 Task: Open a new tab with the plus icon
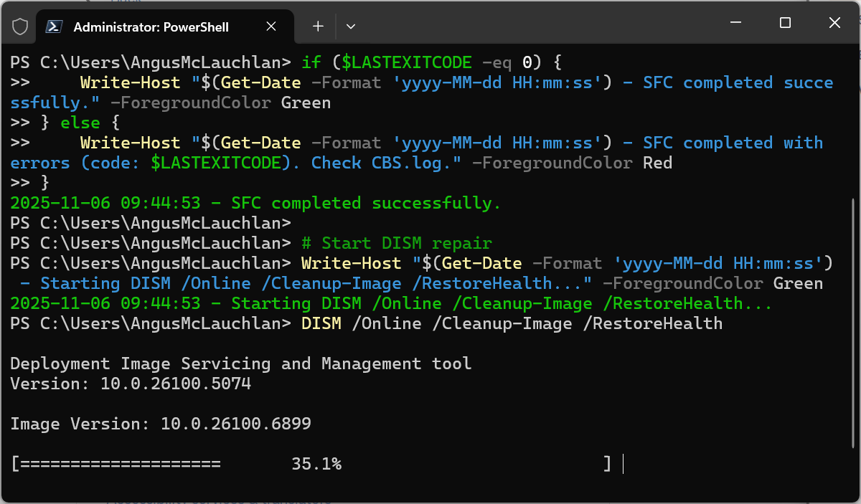point(318,27)
